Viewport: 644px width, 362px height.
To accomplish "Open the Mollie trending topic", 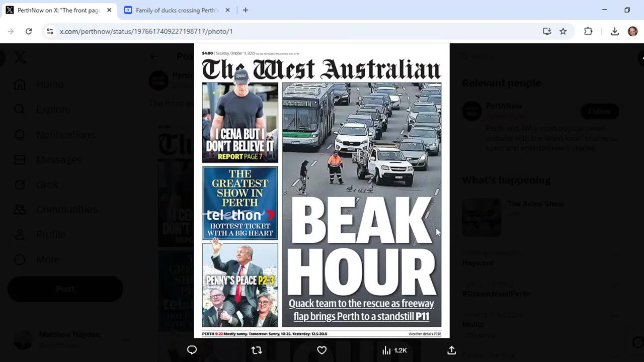I will pyautogui.click(x=472, y=325).
